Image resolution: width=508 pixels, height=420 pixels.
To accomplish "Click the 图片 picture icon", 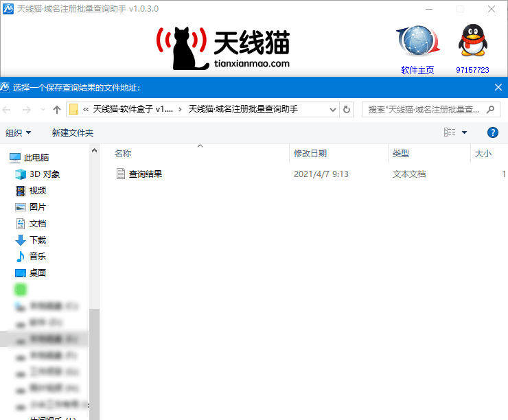I will click(21, 207).
